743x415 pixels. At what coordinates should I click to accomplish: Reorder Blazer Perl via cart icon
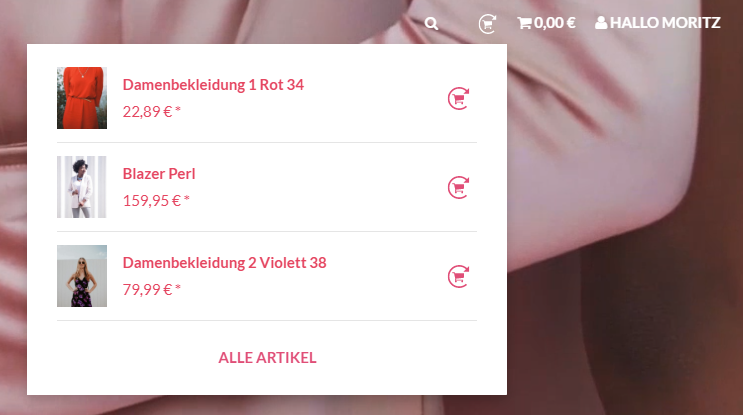458,188
